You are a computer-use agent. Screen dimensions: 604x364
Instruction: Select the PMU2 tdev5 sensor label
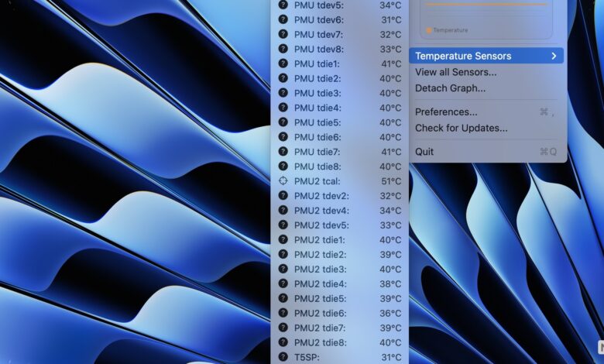[x=321, y=225]
